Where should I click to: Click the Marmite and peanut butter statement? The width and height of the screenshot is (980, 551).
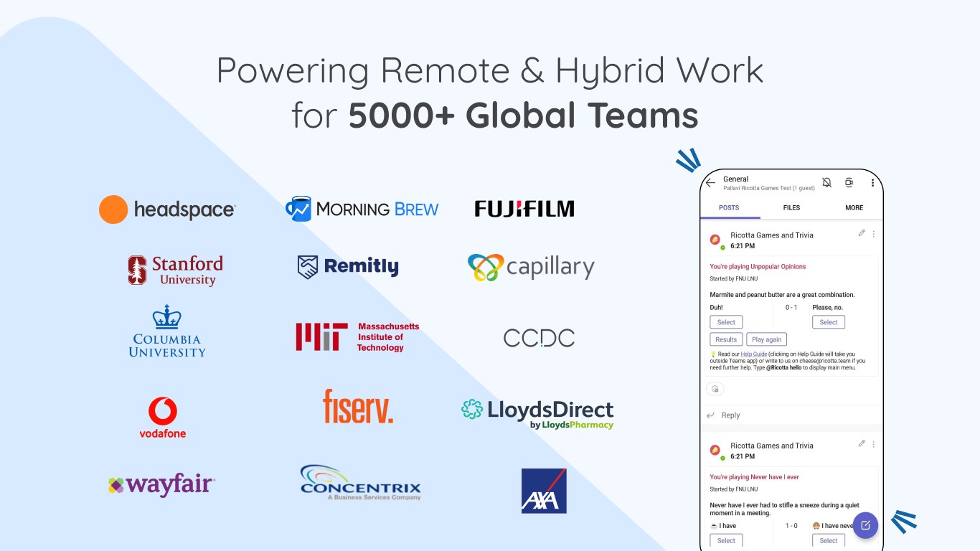pos(782,295)
